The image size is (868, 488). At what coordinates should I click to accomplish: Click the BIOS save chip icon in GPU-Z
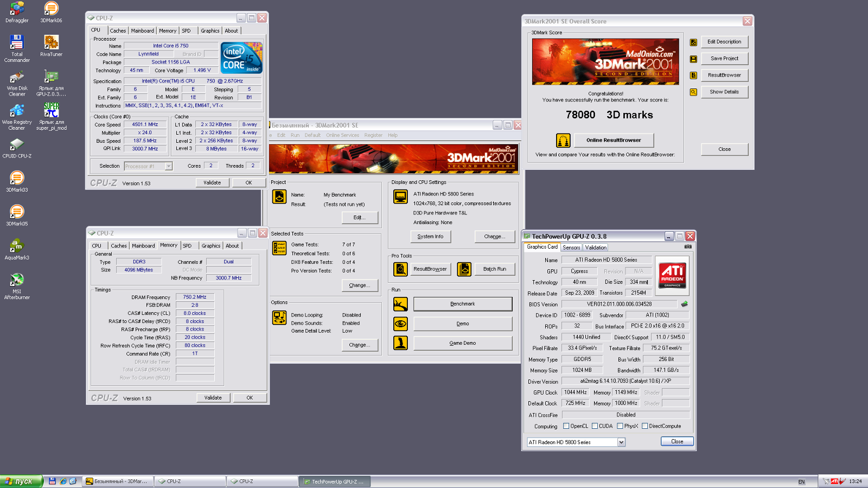pyautogui.click(x=685, y=304)
